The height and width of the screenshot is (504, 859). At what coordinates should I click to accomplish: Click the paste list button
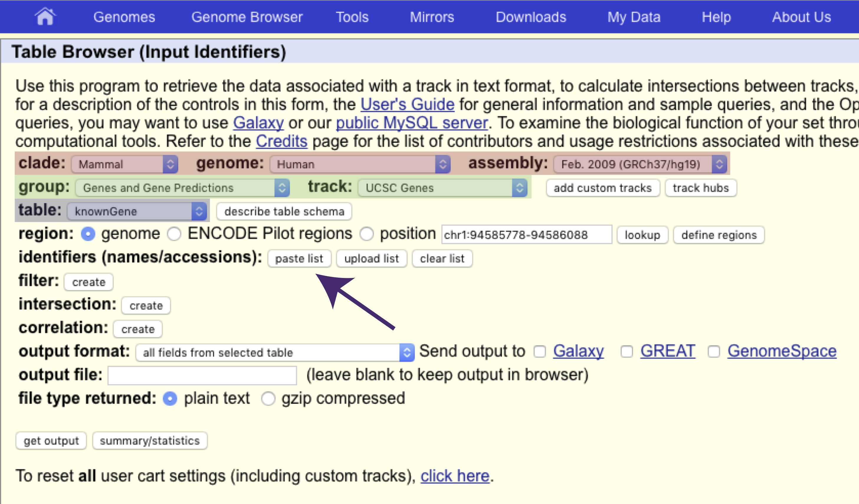(x=299, y=258)
